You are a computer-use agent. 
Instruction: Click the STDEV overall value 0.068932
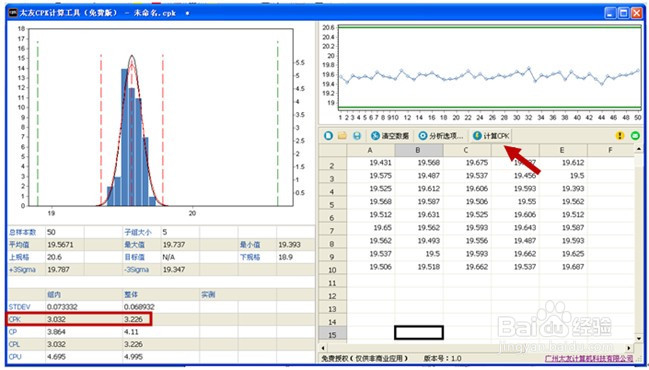point(139,307)
